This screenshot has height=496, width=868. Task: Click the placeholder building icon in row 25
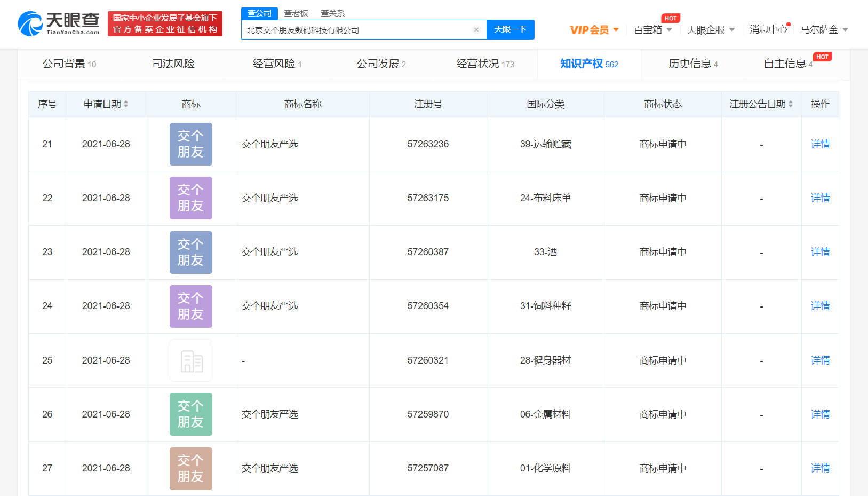coord(191,360)
